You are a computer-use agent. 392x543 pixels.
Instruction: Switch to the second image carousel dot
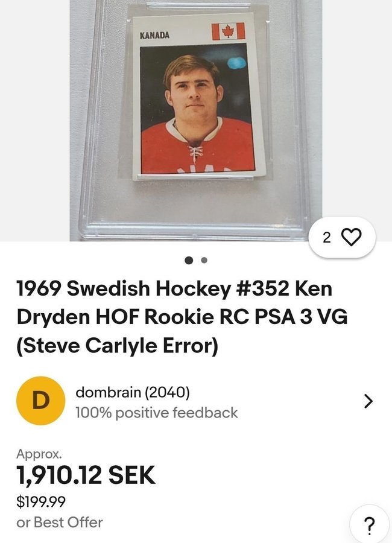tap(204, 260)
